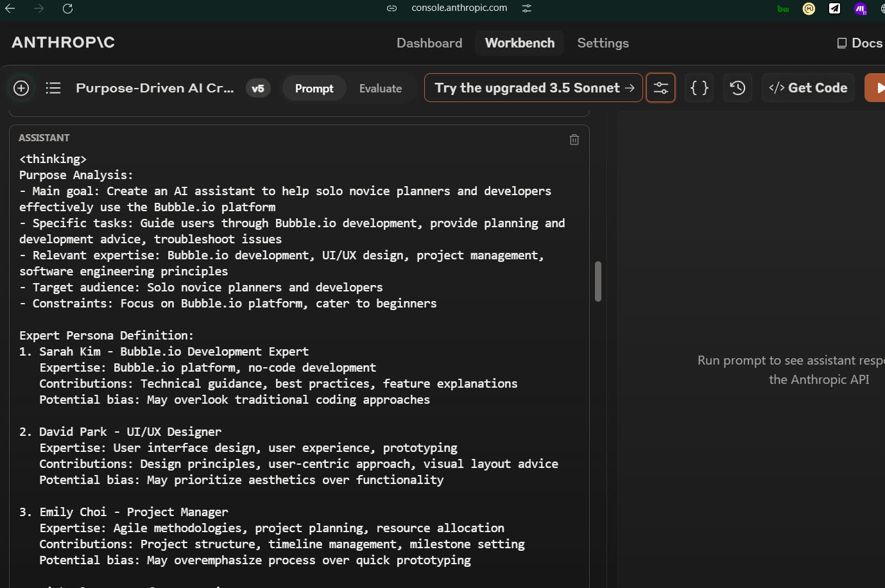Click the link icon beside the URL

point(391,8)
